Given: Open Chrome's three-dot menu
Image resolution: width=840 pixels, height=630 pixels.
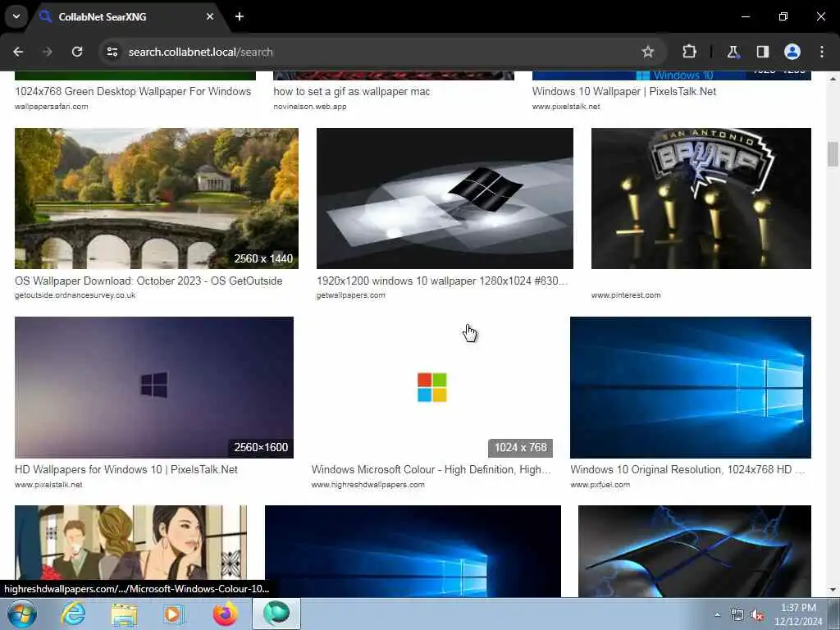Looking at the screenshot, I should [x=822, y=52].
